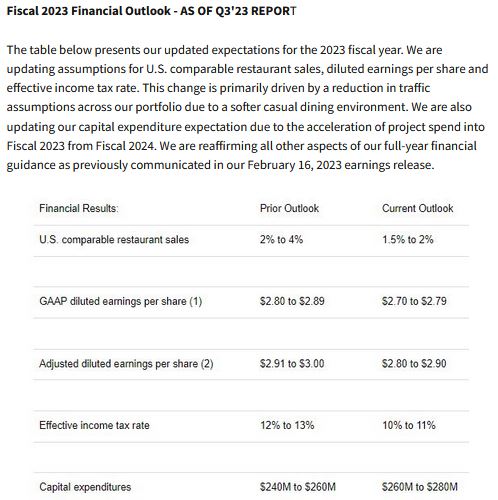Click the Financial Results column header
The width and height of the screenshot is (498, 500).
[79, 208]
